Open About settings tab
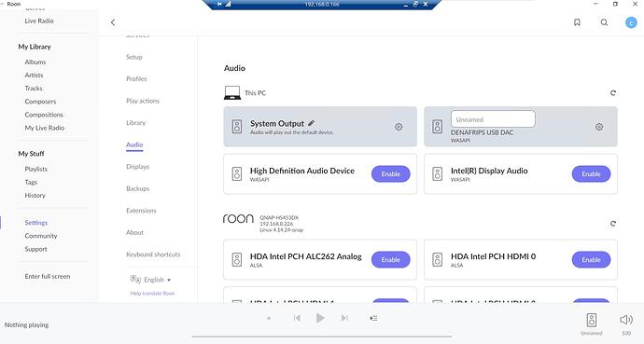 pos(134,232)
